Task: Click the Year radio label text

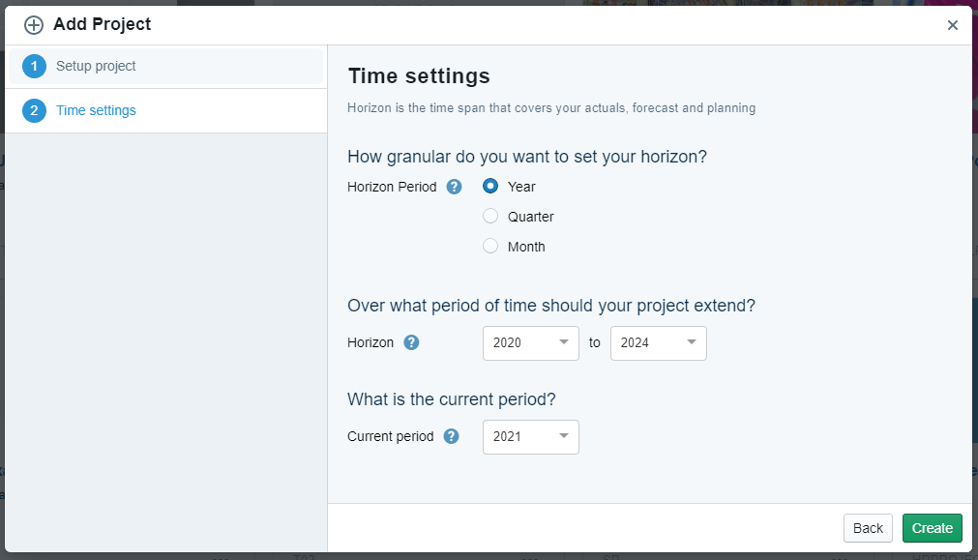Action: coord(521,187)
